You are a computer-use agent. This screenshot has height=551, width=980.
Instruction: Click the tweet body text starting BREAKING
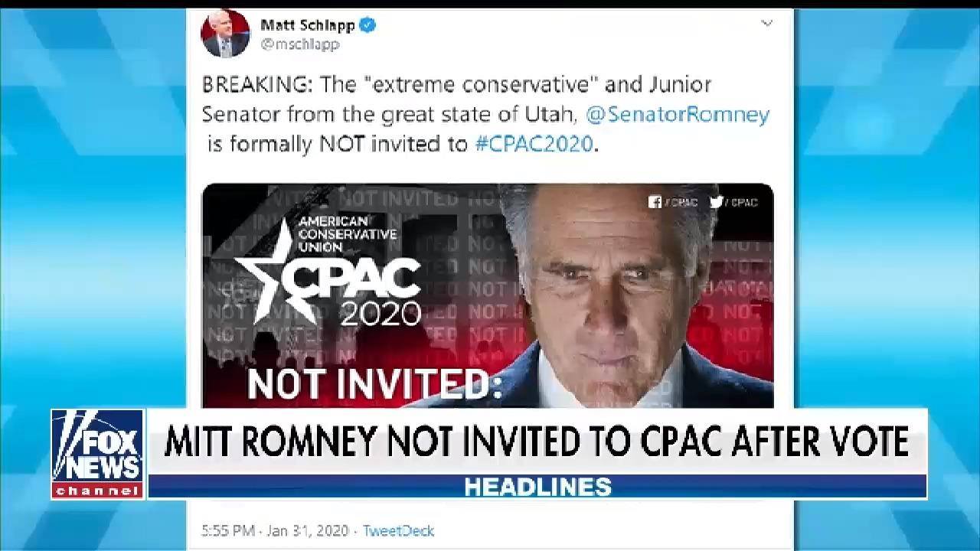point(485,114)
